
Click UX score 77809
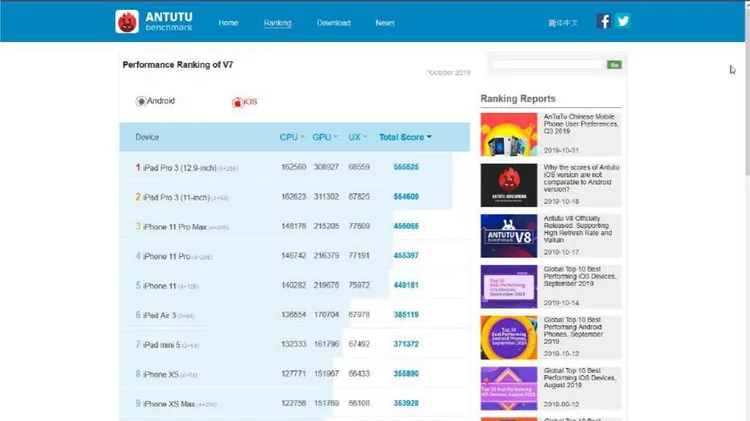359,226
